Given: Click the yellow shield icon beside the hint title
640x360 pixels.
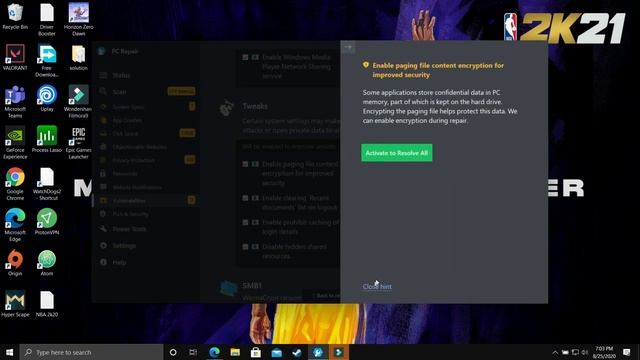Looking at the screenshot, I should click(366, 65).
